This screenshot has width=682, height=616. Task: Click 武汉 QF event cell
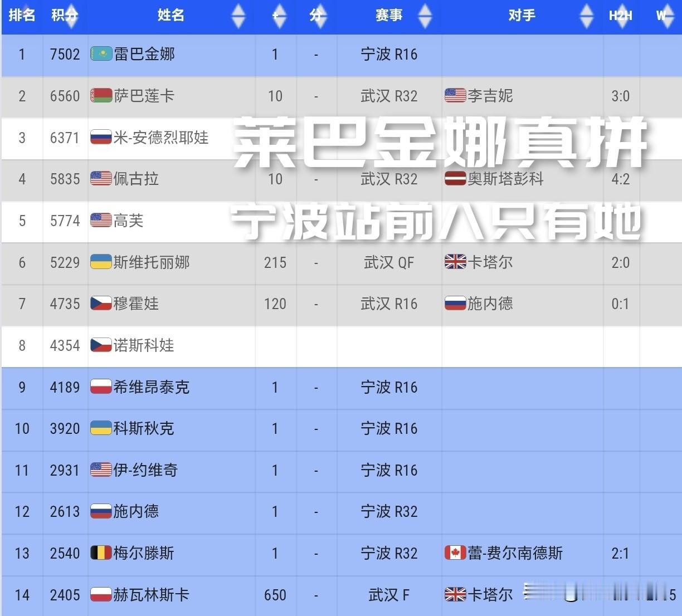pos(389,262)
